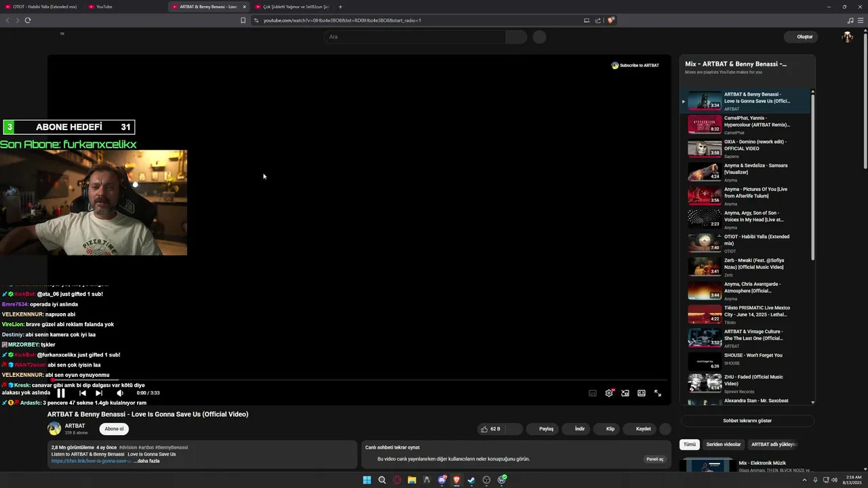The width and height of the screenshot is (868, 488).
Task: Click the media control music note icon
Action: pos(850,20)
